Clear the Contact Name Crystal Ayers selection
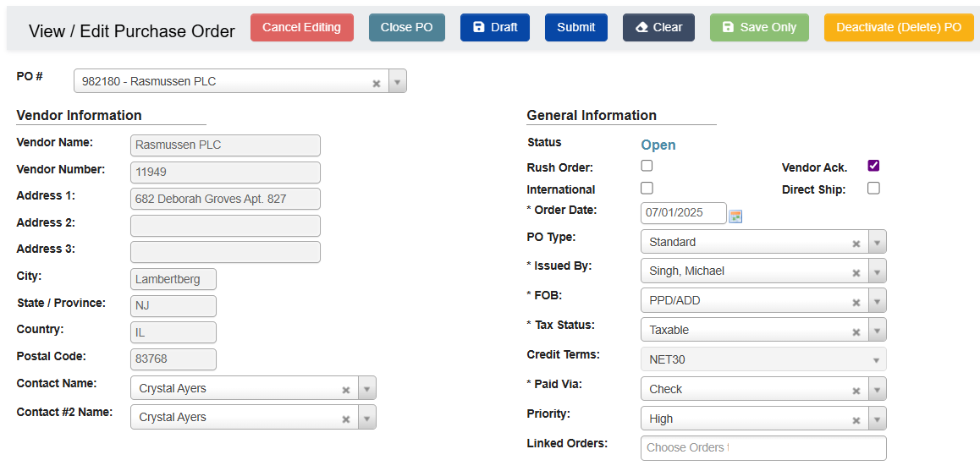 tap(345, 390)
